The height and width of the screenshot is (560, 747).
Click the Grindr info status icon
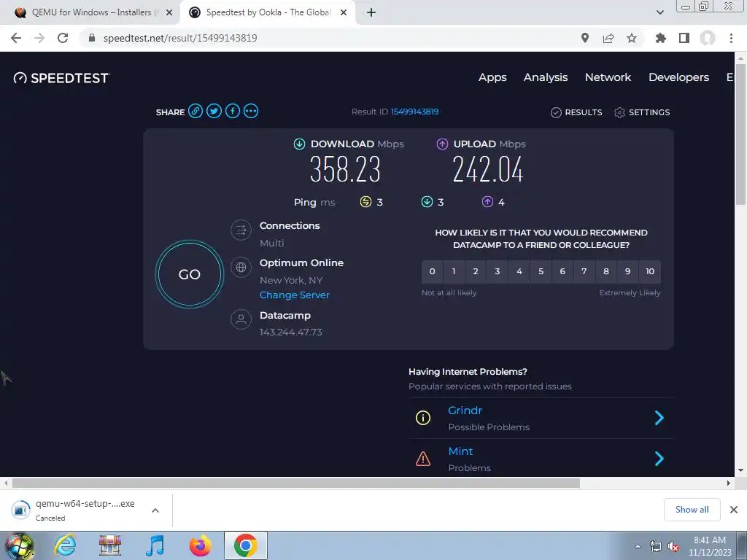tap(423, 418)
